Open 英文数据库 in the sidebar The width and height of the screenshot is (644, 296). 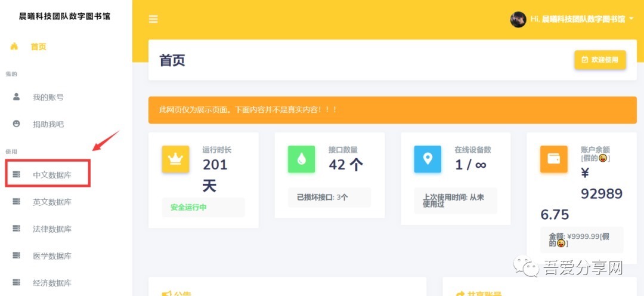click(x=52, y=202)
